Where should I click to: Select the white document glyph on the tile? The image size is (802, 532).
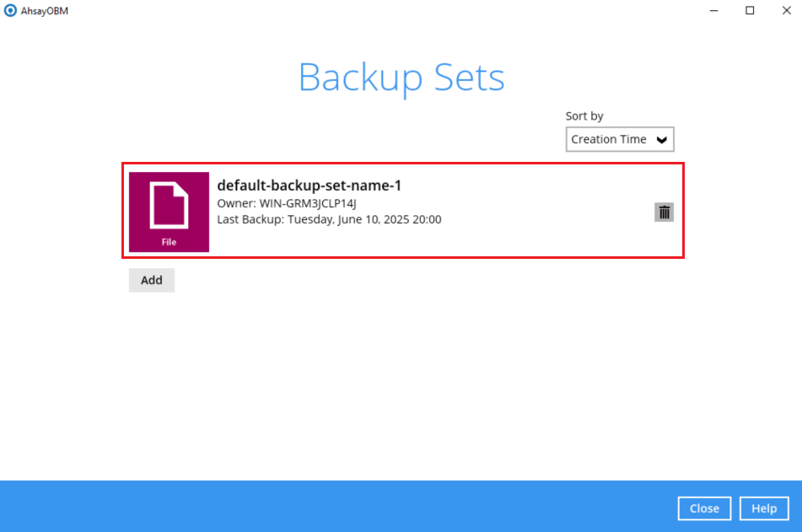169,205
